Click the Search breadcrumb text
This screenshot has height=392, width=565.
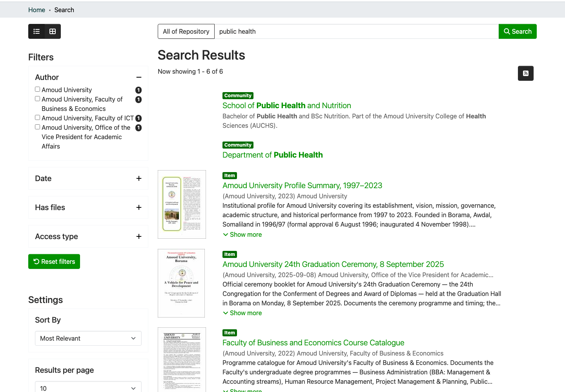(64, 10)
